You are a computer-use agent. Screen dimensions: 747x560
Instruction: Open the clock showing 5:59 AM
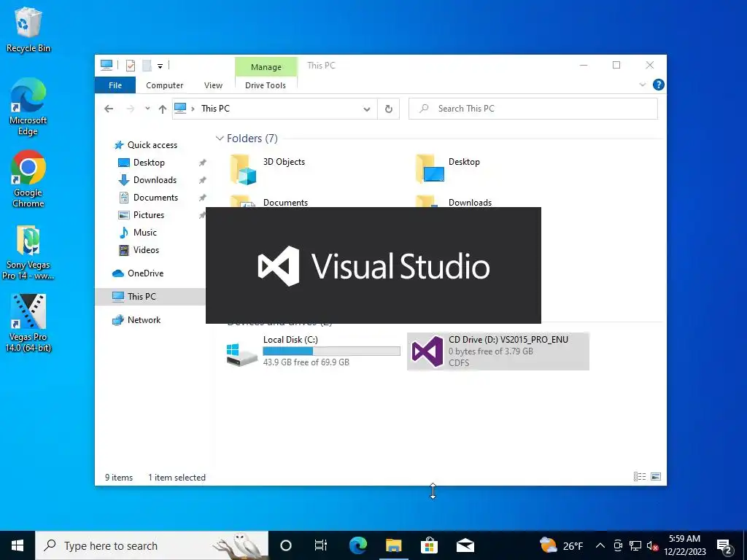[x=684, y=545]
